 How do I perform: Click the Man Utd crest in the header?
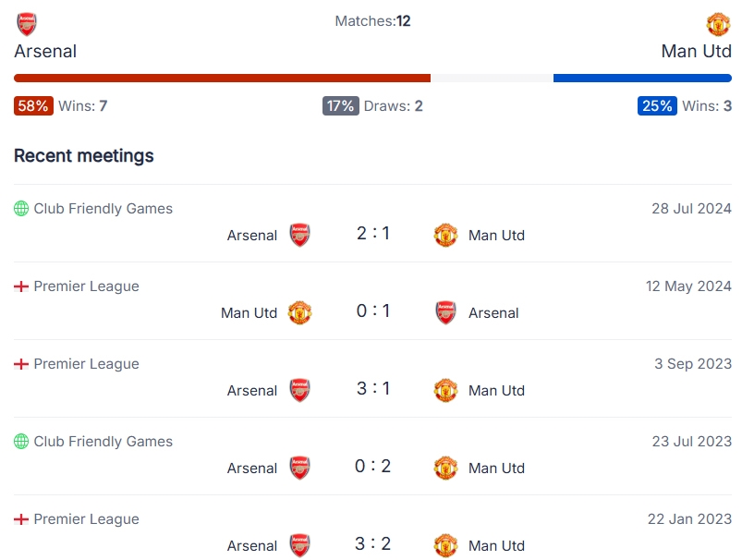(x=718, y=24)
